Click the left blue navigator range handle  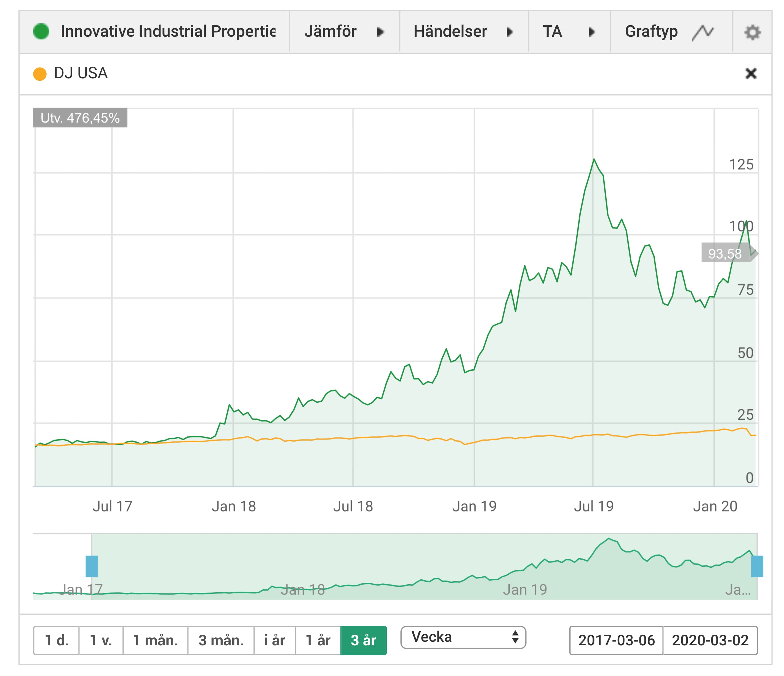[x=92, y=566]
